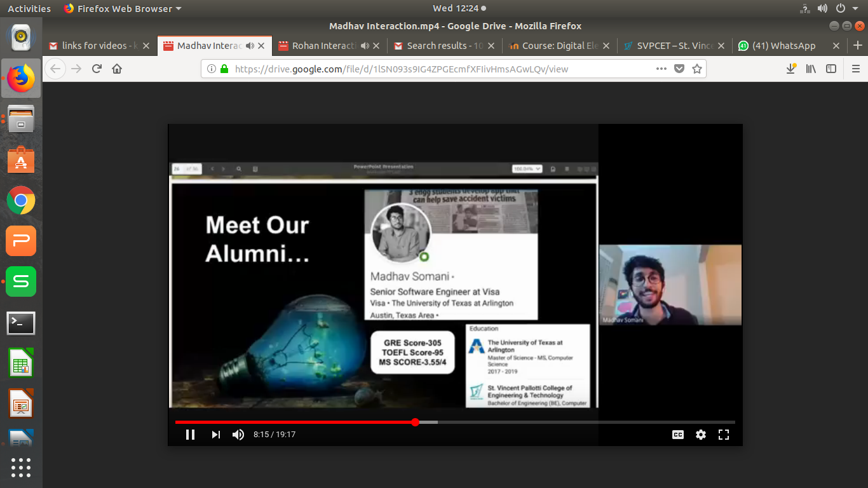
Task: Mute the video player volume
Action: click(238, 435)
